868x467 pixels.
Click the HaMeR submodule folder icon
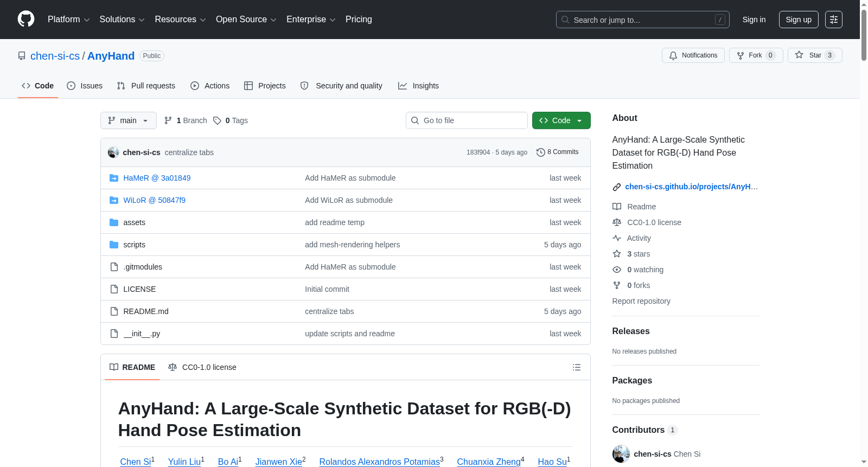[114, 178]
